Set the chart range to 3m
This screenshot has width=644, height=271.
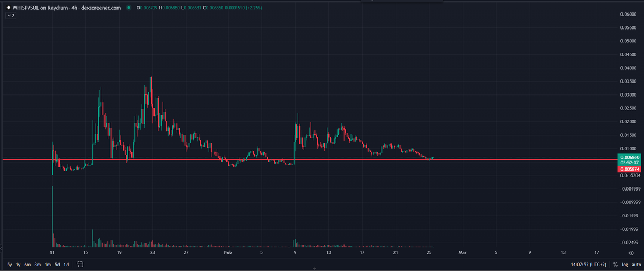38,265
